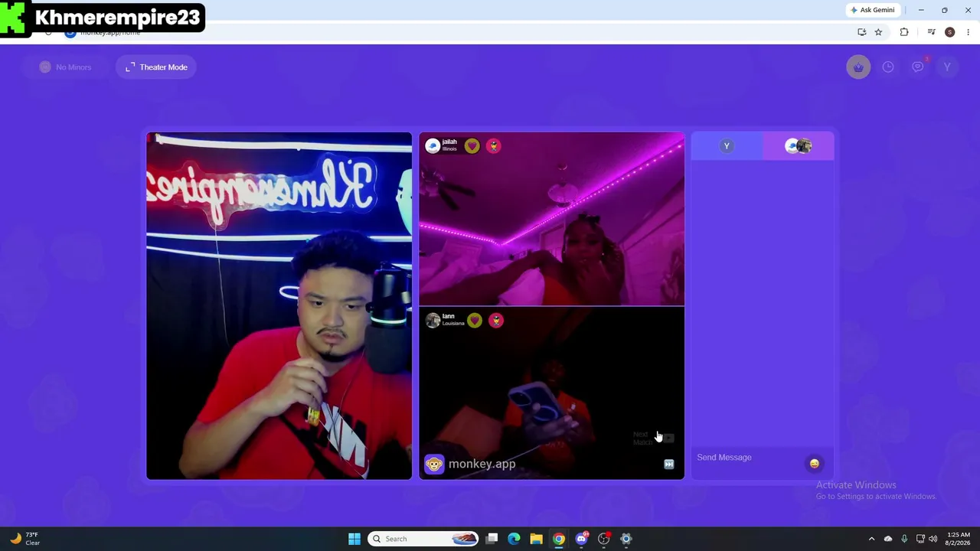The width and height of the screenshot is (980, 551).
Task: Open the clock showing 1:25 AM
Action: point(959,539)
